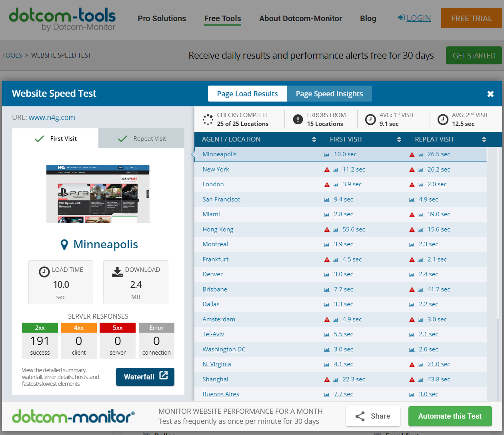
Task: Select the Shanghai location row
Action: (341, 379)
